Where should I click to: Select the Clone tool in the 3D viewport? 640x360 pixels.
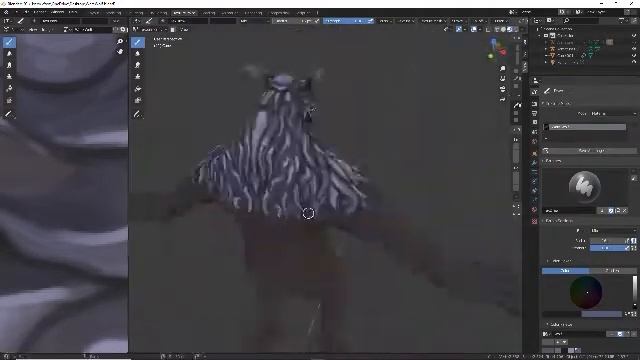point(138,76)
